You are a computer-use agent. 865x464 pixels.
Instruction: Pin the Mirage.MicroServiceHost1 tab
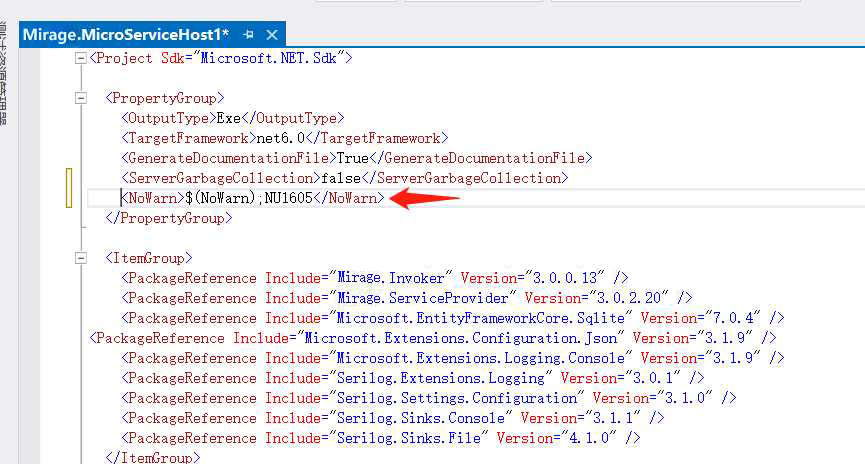pos(248,35)
